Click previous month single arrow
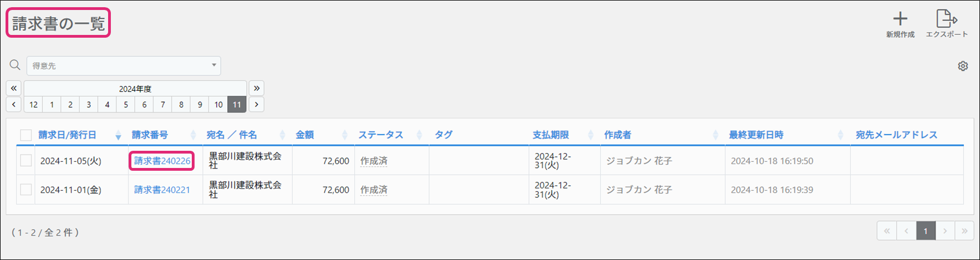This screenshot has width=980, height=260. pyautogui.click(x=14, y=104)
